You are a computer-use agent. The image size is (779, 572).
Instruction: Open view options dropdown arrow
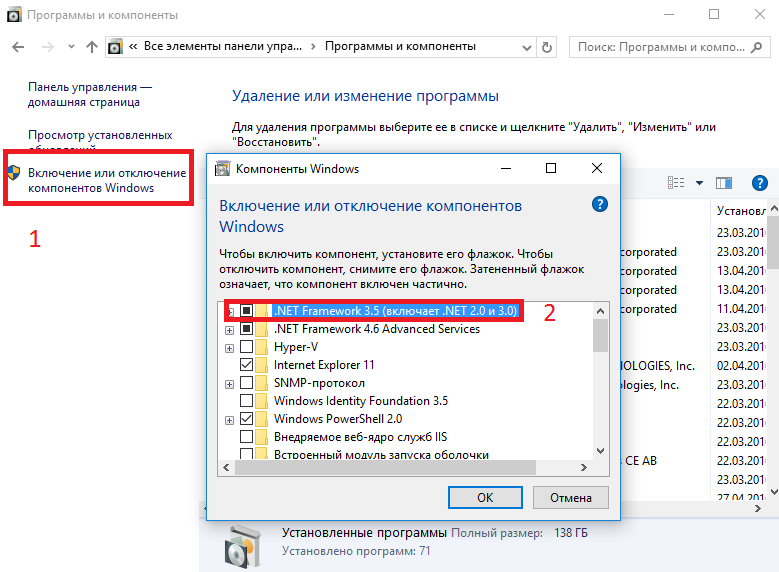(700, 183)
